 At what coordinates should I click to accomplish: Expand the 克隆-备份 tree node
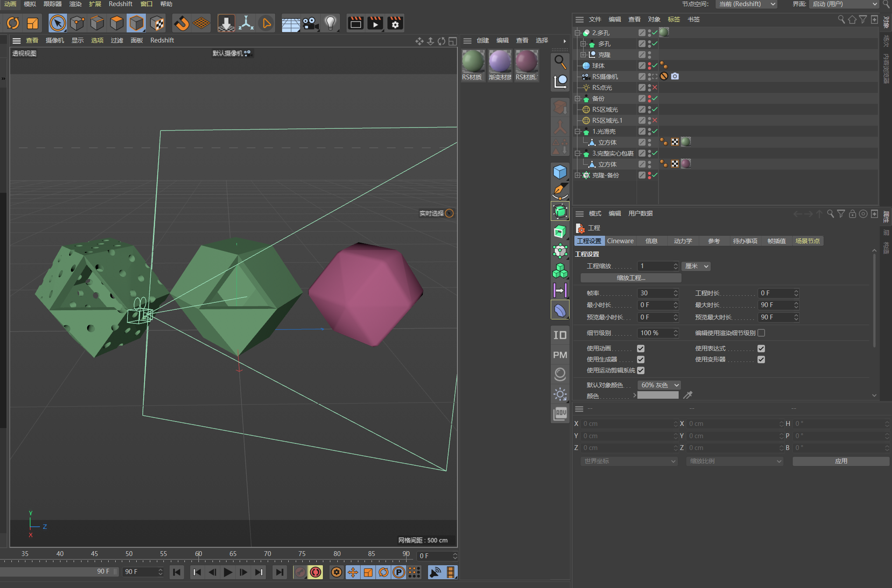pos(577,175)
